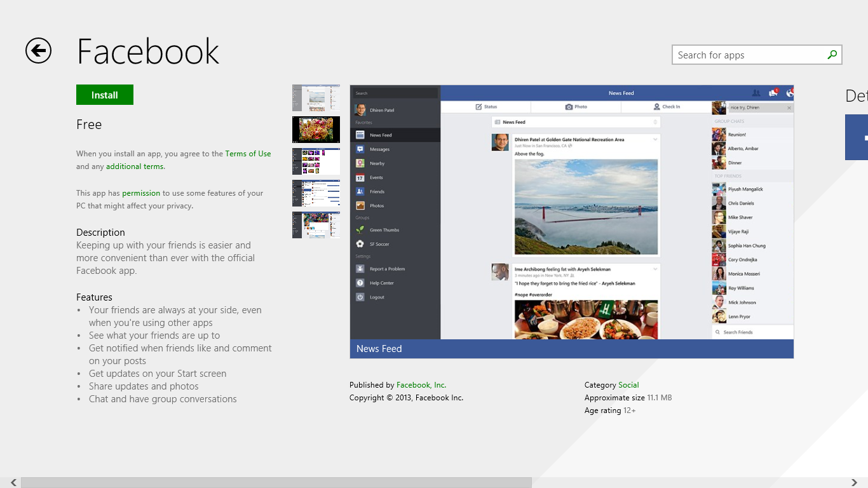Viewport: 868px width, 488px height.
Task: Click Green Thumbs sprout icon in preview
Action: (x=360, y=230)
